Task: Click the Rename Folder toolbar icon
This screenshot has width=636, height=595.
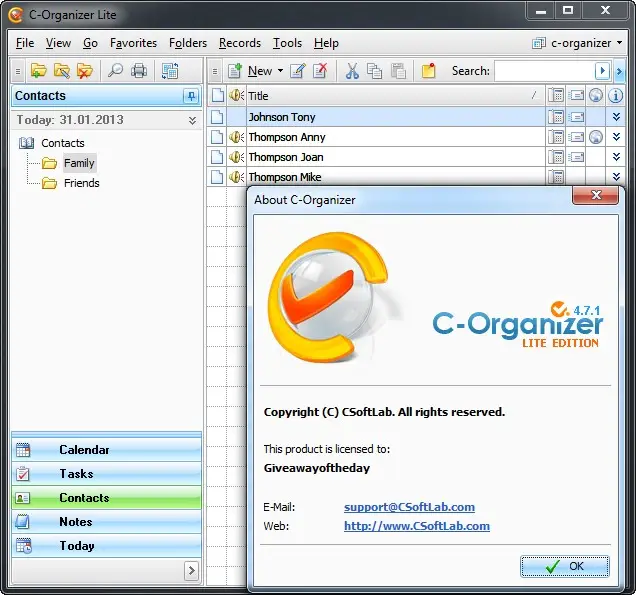Action: click(x=62, y=71)
